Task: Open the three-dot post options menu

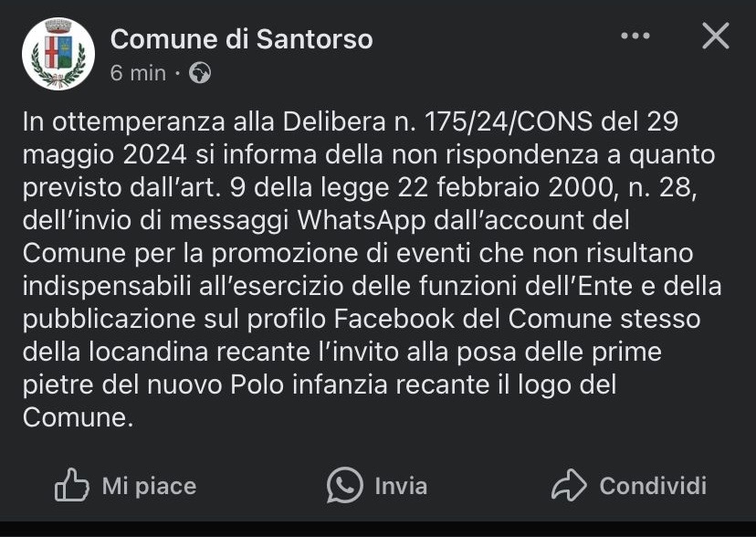Action: (x=635, y=36)
